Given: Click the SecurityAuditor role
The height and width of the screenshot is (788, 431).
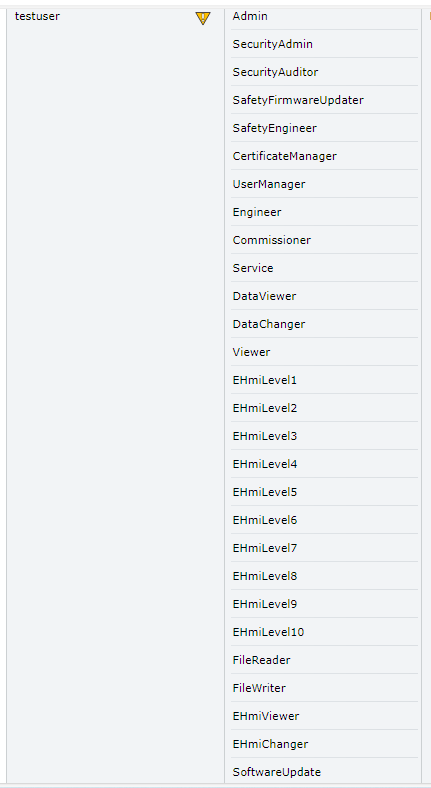Looking at the screenshot, I should pyautogui.click(x=275, y=72).
